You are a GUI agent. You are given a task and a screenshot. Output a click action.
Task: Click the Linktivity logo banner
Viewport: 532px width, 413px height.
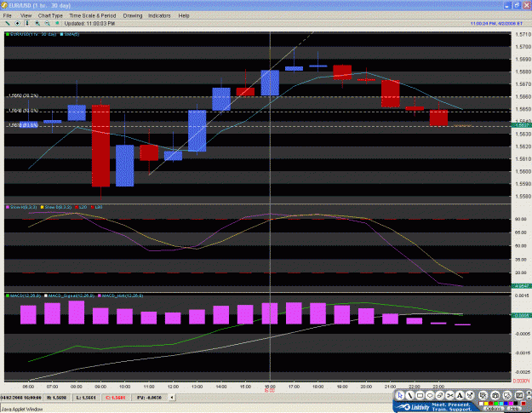coord(434,406)
